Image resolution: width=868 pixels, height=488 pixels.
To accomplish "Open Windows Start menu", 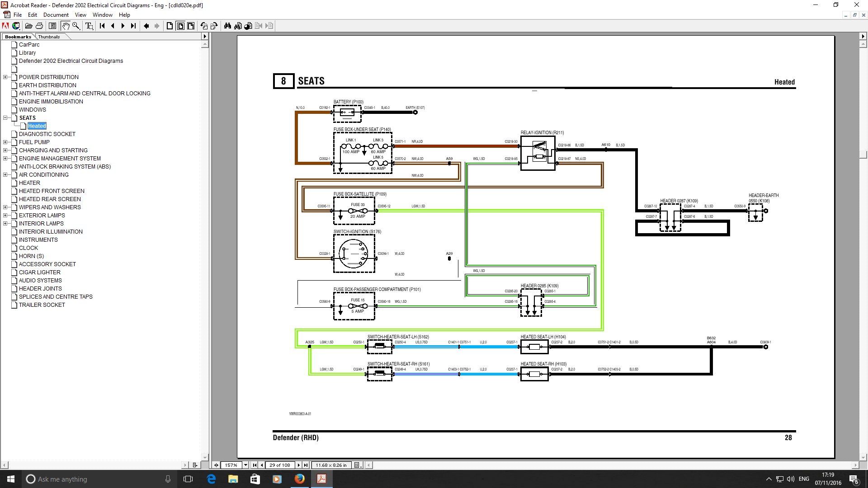I will coord(11,479).
